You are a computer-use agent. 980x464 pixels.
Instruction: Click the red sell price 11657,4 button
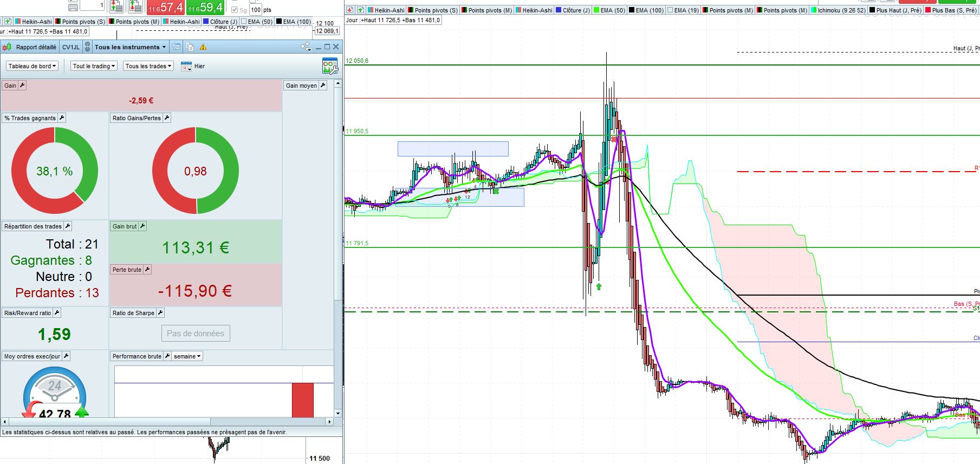click(x=165, y=8)
